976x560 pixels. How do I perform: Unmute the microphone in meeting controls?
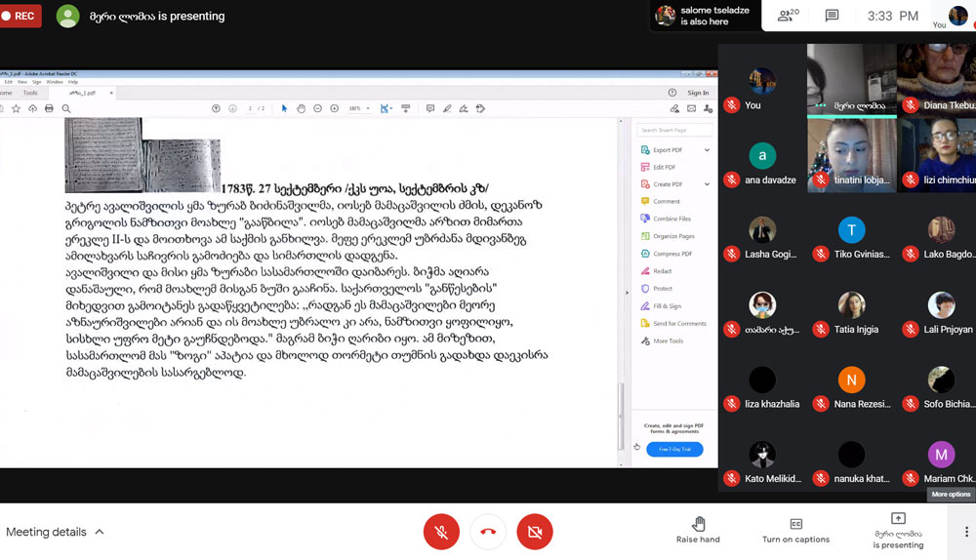pyautogui.click(x=441, y=532)
